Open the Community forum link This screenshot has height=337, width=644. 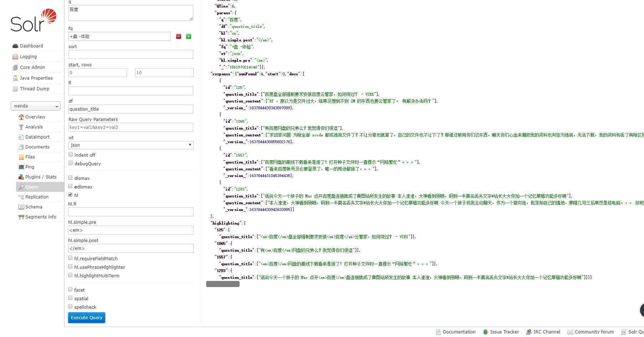pyautogui.click(x=594, y=332)
